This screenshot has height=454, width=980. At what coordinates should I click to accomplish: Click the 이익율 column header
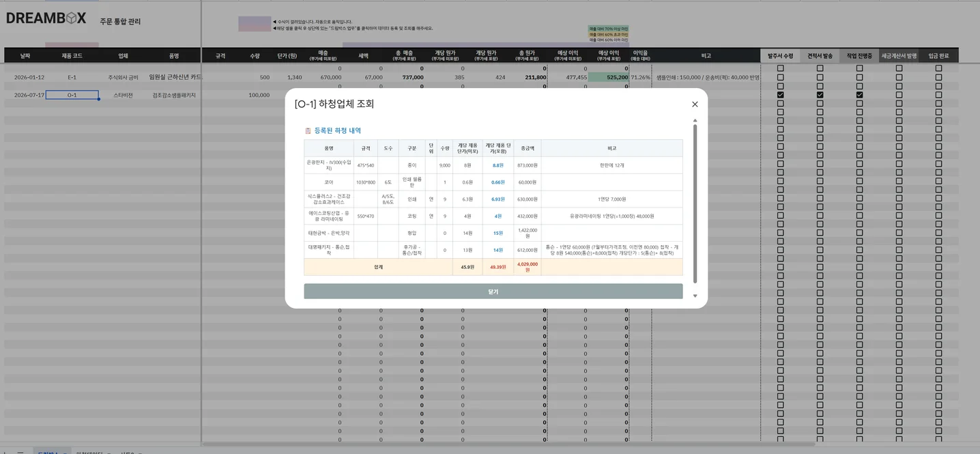coord(640,55)
